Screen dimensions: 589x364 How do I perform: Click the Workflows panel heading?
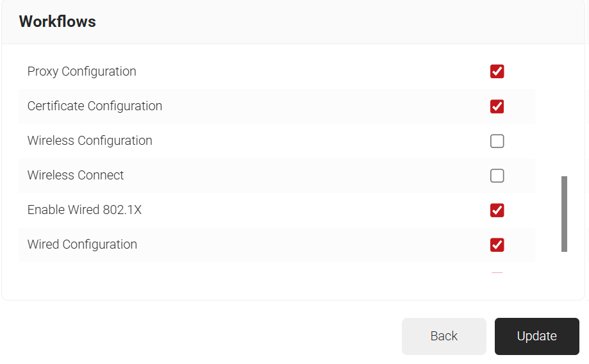[58, 22]
